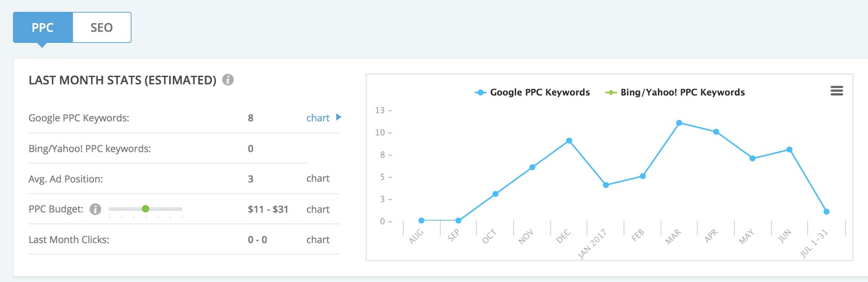Select the JAN 2017 data point

606,185
